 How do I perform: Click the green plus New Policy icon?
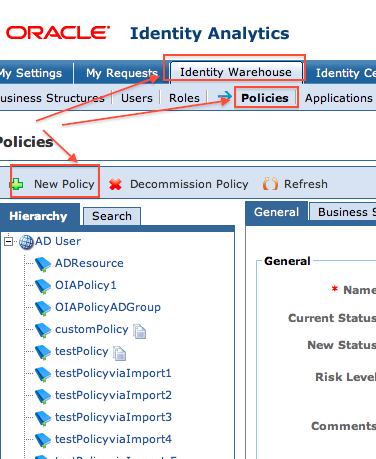(17, 184)
